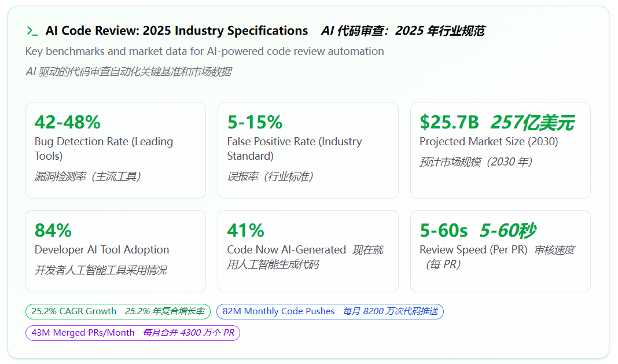This screenshot has width=618, height=364.
Task: Click the 41% Code Now AI-Generated card
Action: pos(308,251)
